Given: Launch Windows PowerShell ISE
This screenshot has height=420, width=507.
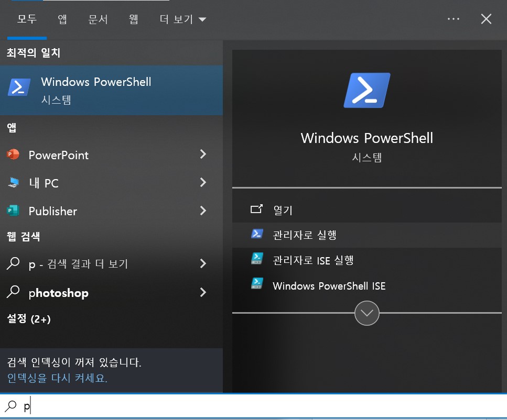Looking at the screenshot, I should point(330,286).
